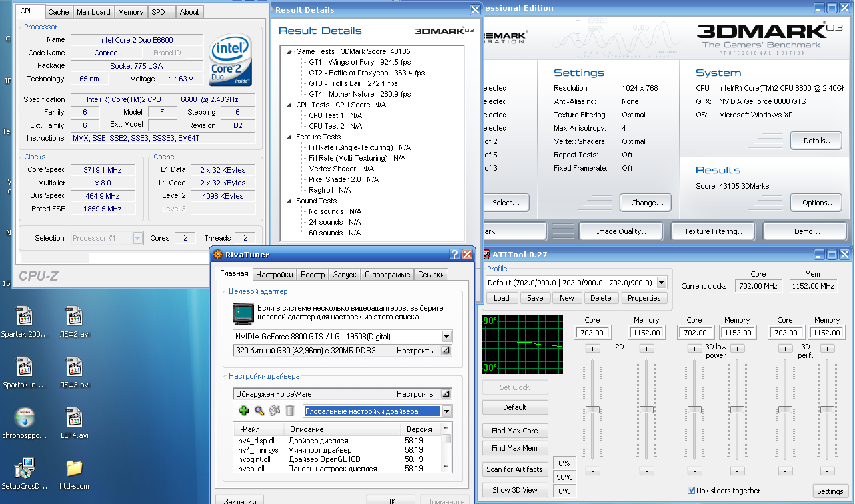Open the Глобальные настройки драйвера dropdown
The width and height of the screenshot is (855, 504).
click(x=446, y=411)
